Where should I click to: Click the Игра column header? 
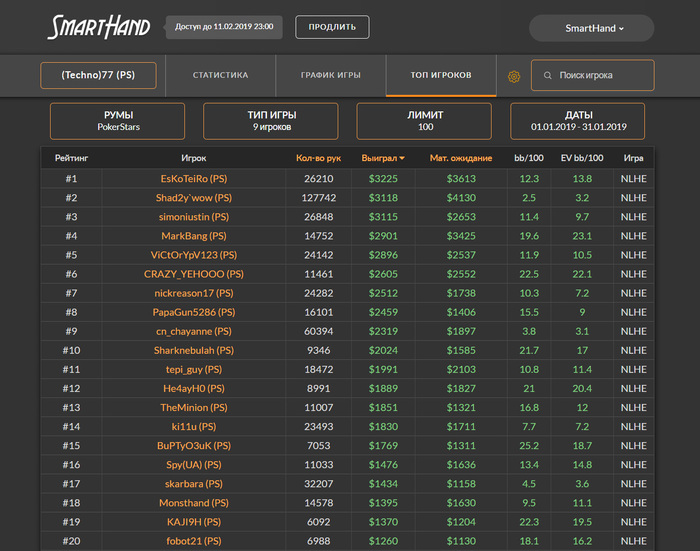coord(633,158)
